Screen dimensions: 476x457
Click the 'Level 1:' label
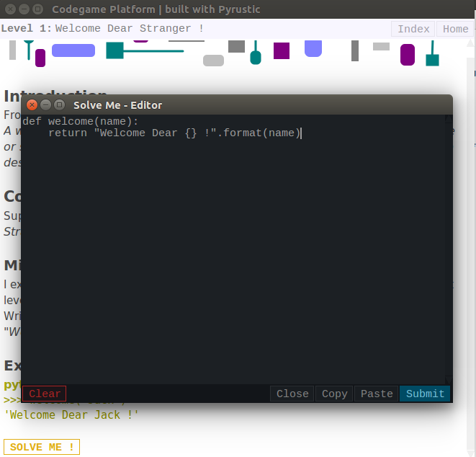point(26,28)
